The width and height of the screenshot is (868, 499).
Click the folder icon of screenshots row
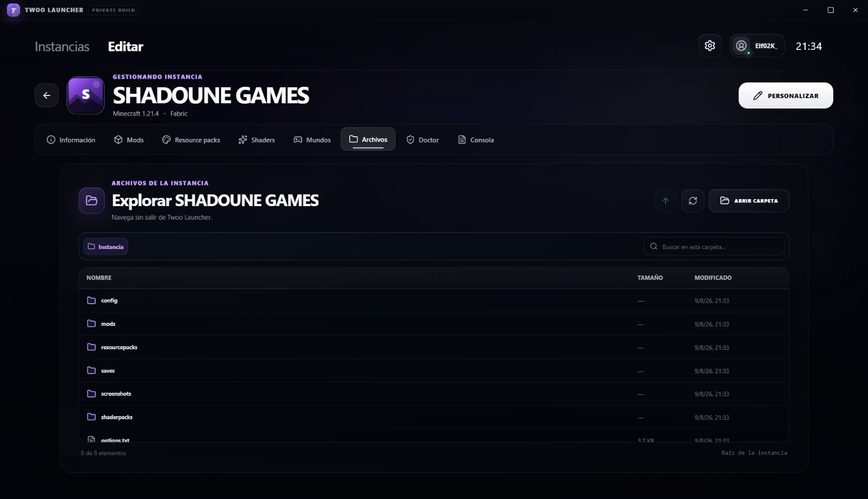pyautogui.click(x=92, y=394)
